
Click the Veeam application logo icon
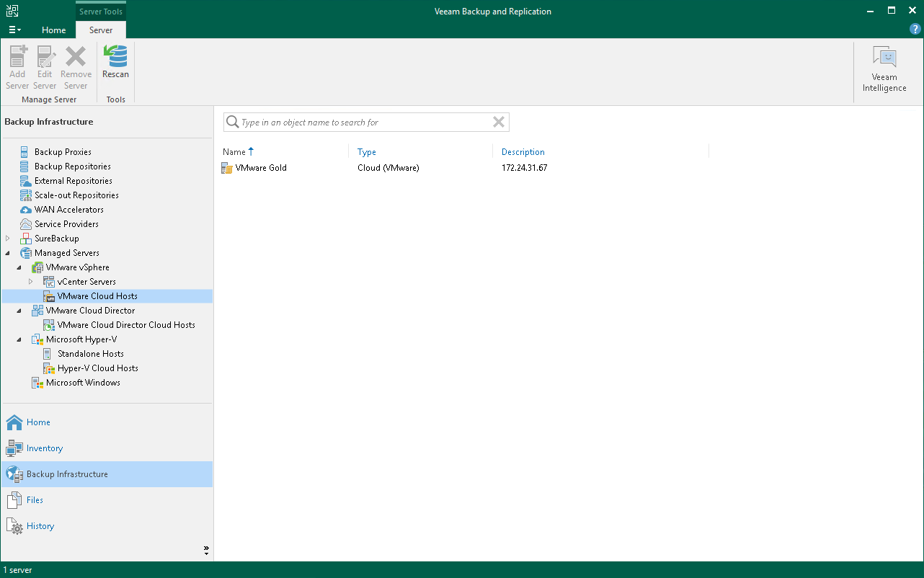12,11
